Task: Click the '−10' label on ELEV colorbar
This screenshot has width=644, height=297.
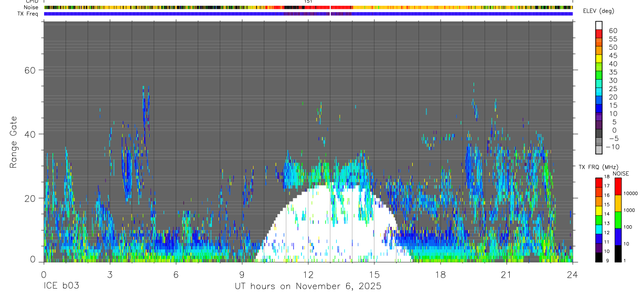Action: point(611,147)
